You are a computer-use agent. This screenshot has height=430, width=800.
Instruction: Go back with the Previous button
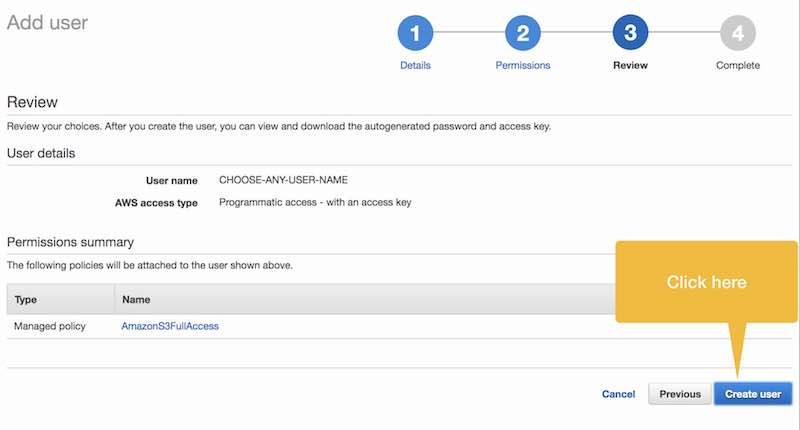coord(680,394)
